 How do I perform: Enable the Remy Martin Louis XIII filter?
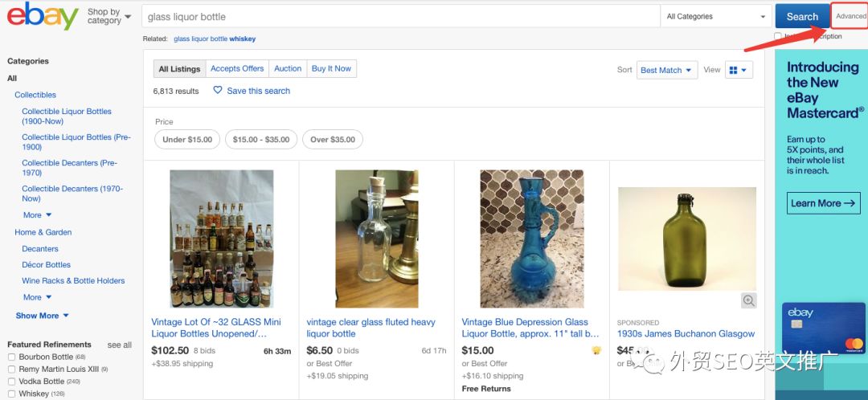point(11,369)
